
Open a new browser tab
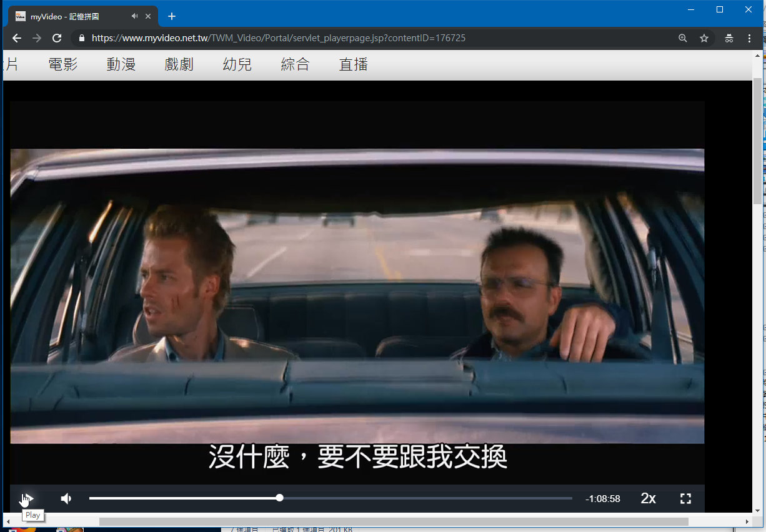point(172,16)
